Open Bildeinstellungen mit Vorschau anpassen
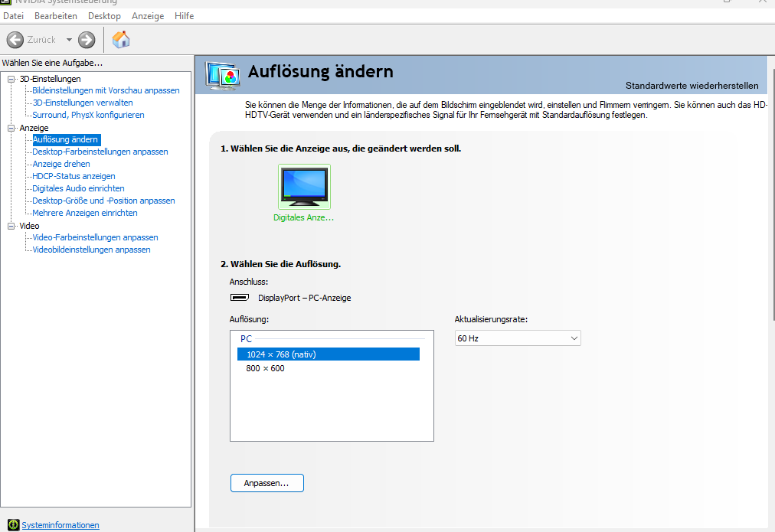775x532 pixels. (106, 90)
